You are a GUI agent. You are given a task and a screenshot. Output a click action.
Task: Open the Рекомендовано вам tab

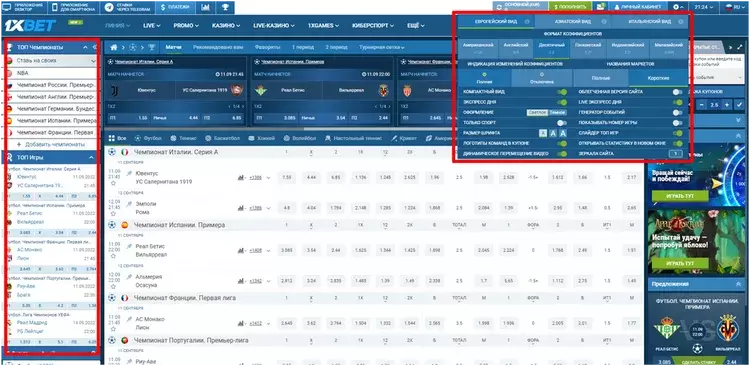(x=218, y=47)
